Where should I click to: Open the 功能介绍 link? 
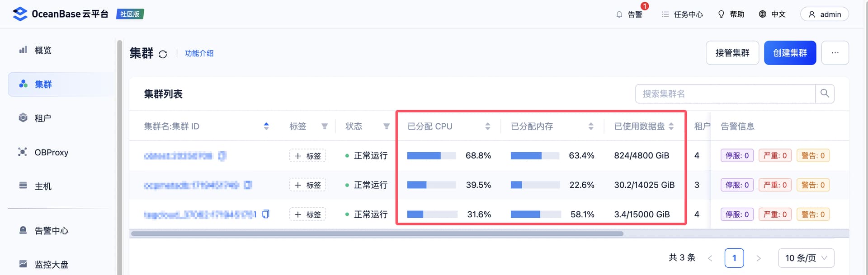coord(199,53)
